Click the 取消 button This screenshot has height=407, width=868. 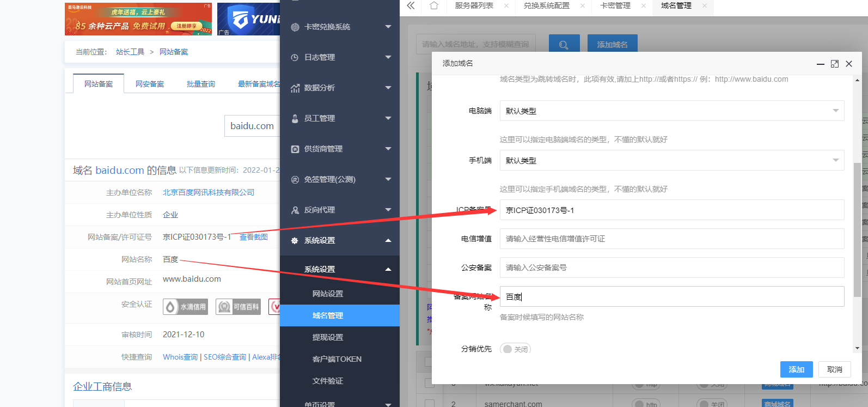835,369
